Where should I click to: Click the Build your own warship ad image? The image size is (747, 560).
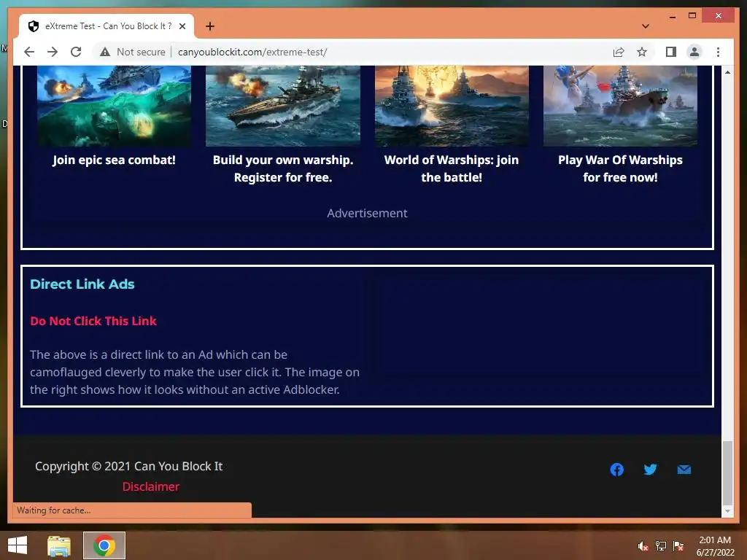283,106
